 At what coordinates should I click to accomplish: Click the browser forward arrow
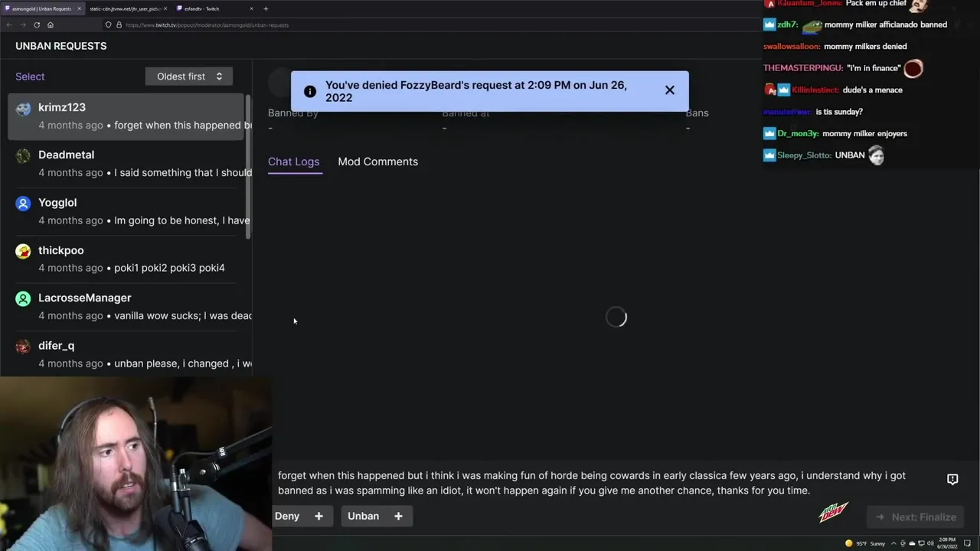pyautogui.click(x=23, y=24)
